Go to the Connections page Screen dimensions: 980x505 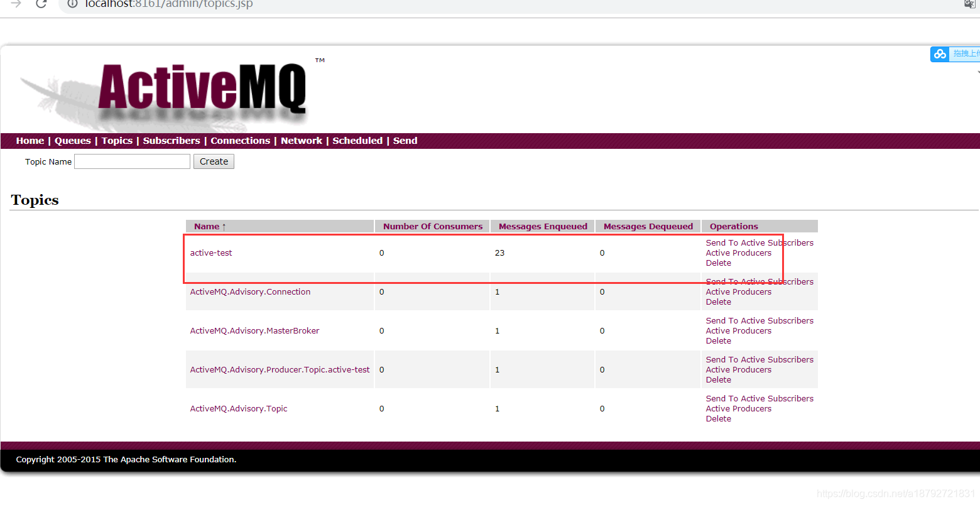click(241, 141)
